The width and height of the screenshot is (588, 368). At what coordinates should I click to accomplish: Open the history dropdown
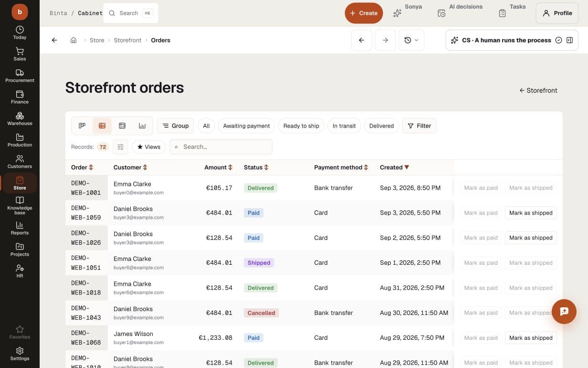pos(411,40)
